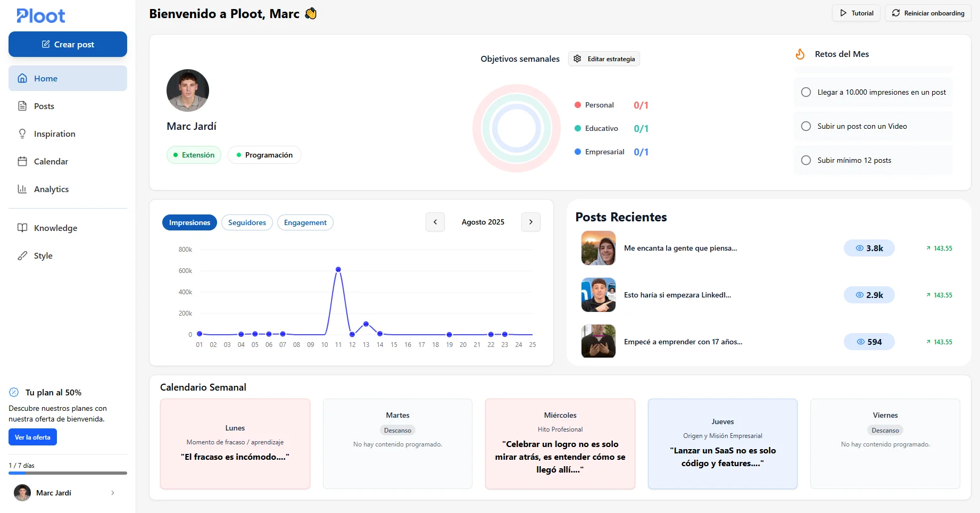Mark 'Llegar a 10.000 impresiones' challenge circle

point(806,92)
